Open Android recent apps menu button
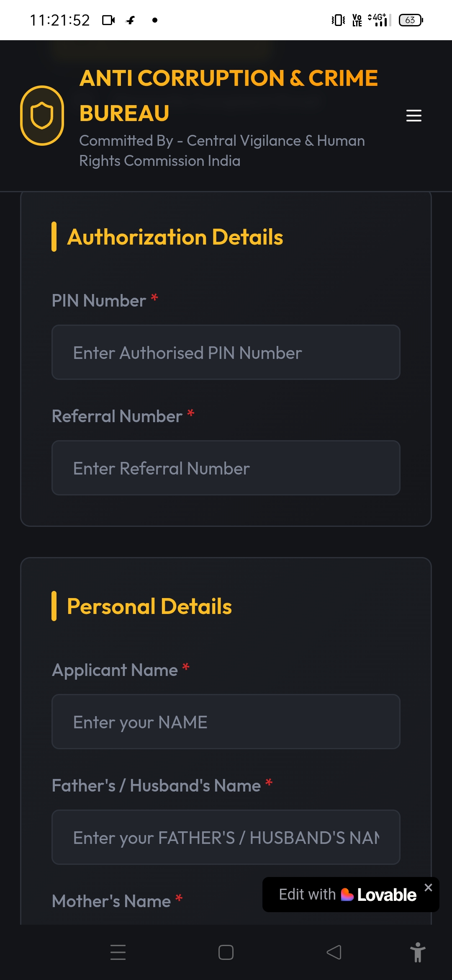The image size is (452, 980). [x=118, y=952]
